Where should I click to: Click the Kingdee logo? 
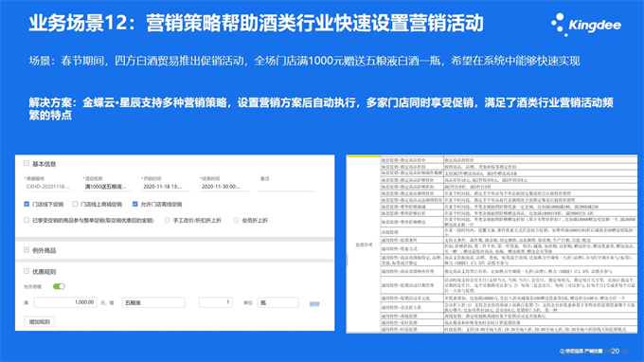(586, 25)
